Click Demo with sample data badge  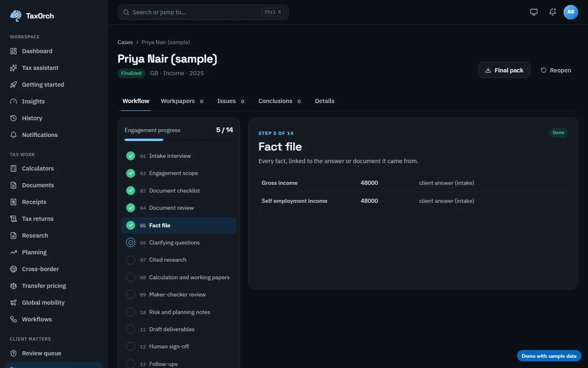coord(549,356)
